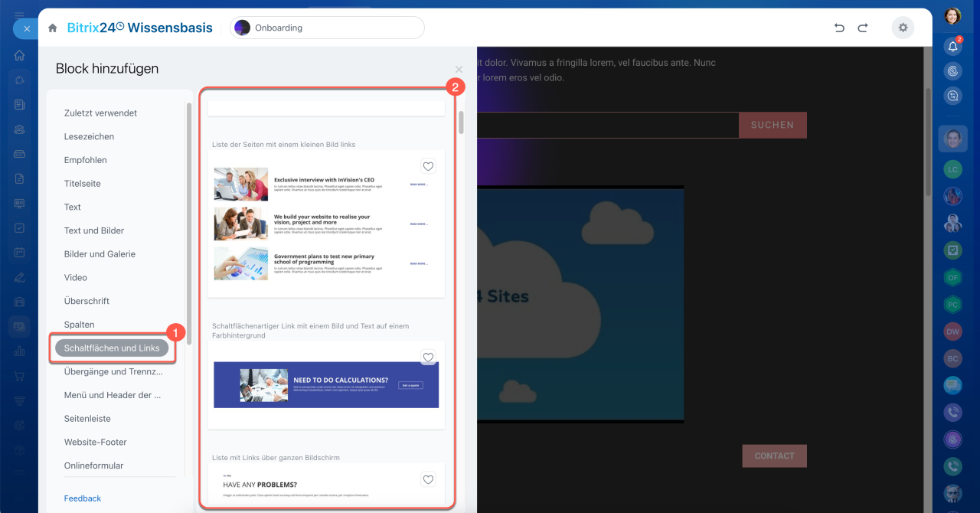Click the Feedback link
980x513 pixels.
pyautogui.click(x=83, y=498)
